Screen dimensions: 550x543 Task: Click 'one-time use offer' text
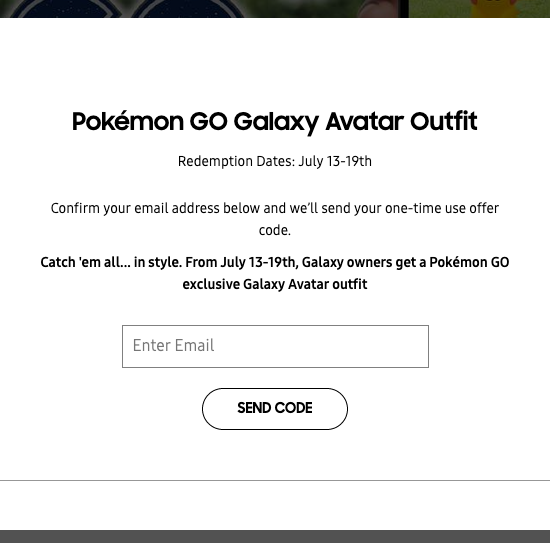pos(442,208)
